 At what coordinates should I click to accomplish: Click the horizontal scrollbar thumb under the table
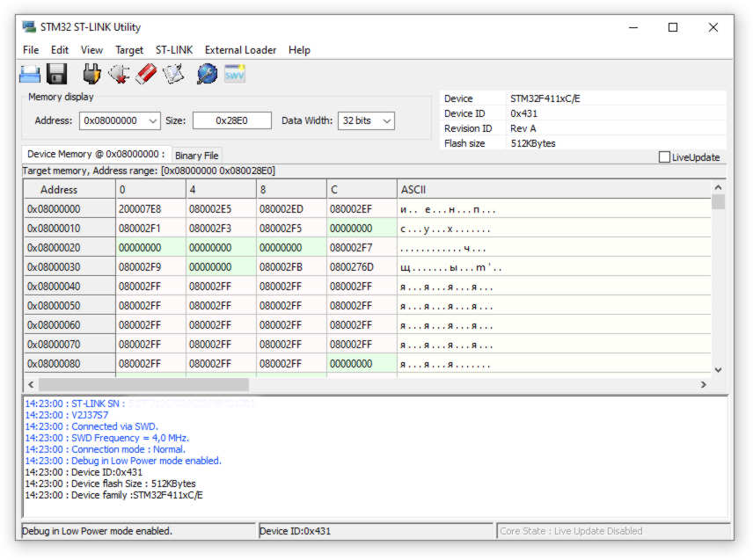(x=143, y=384)
